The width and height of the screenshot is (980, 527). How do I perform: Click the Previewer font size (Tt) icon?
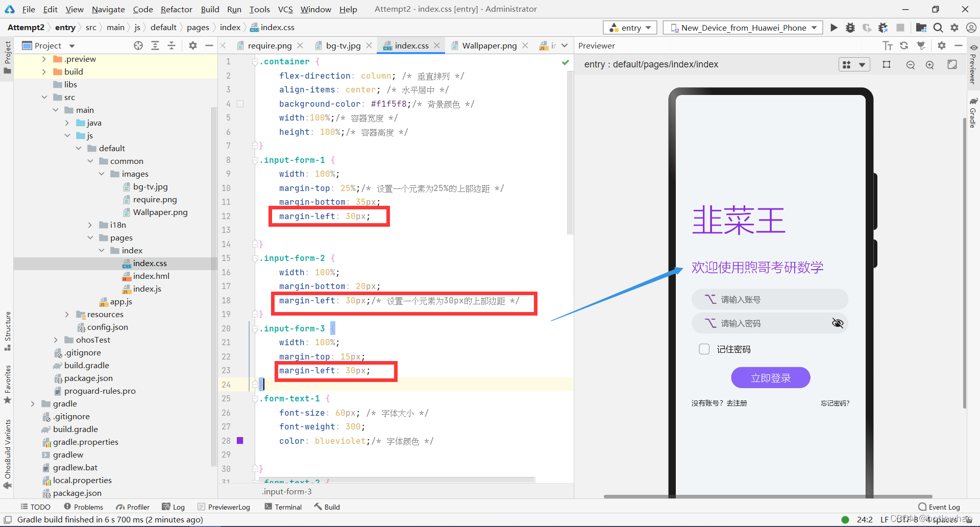(x=888, y=45)
